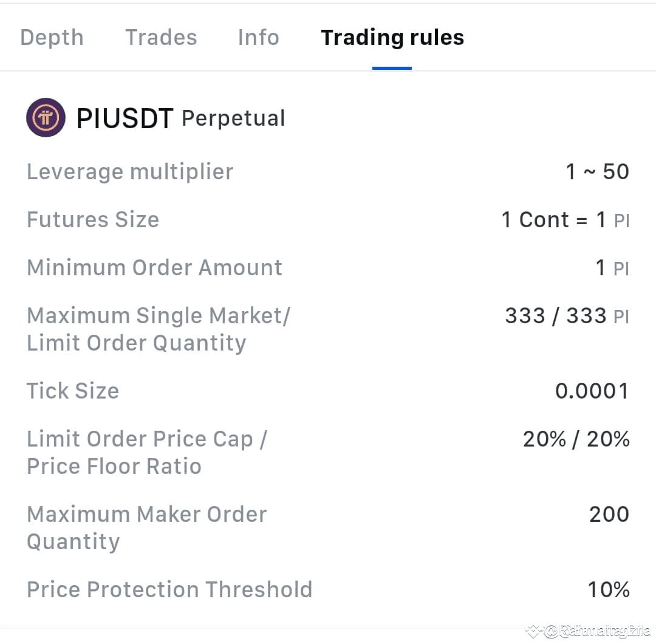The image size is (656, 644).
Task: Select the 1 ~ 50 leverage value
Action: (x=597, y=172)
